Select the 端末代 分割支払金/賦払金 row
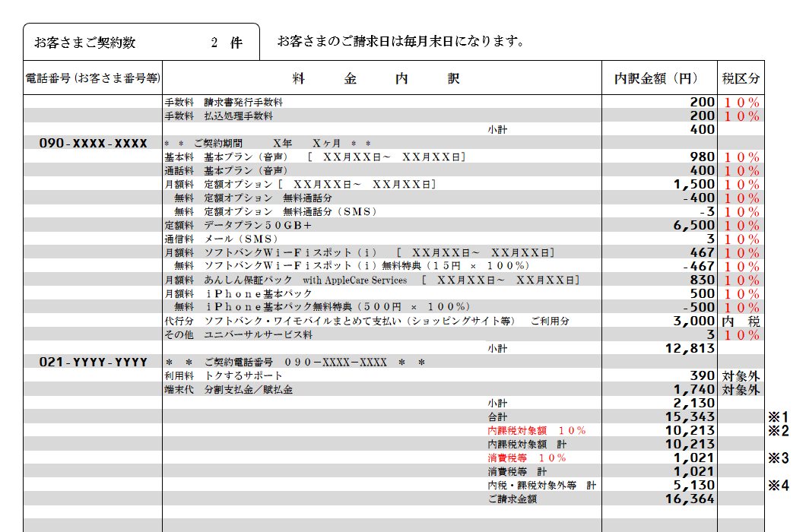 pos(228,390)
